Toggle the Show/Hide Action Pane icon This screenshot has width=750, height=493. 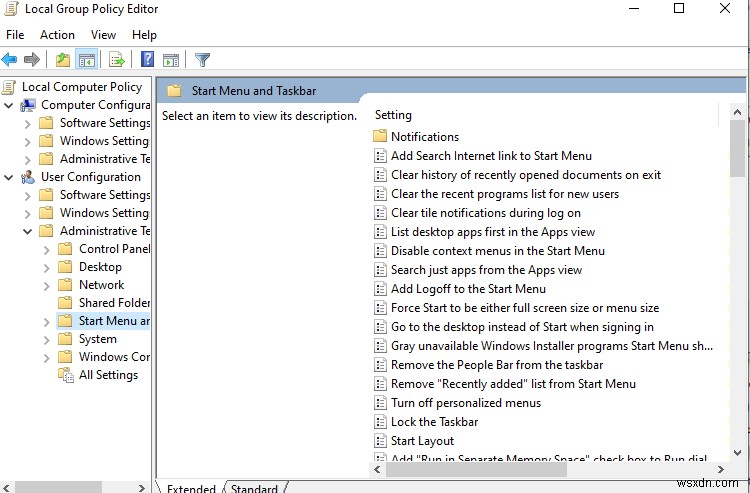[169, 60]
